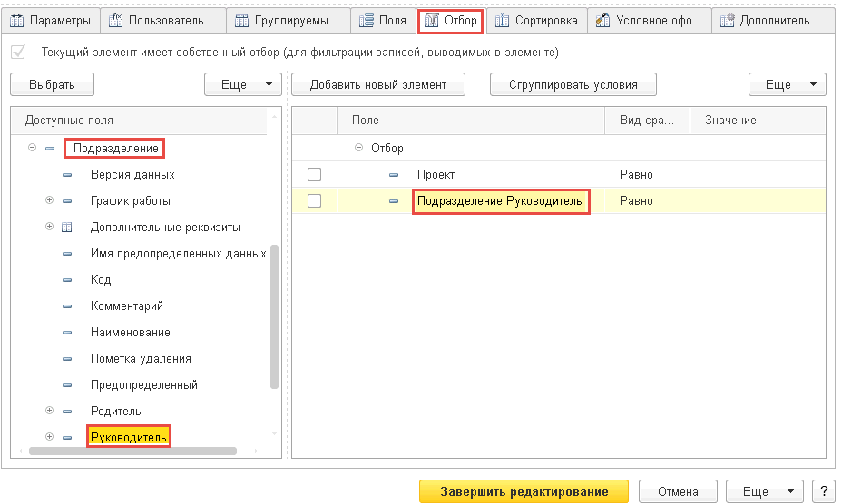Open the Сортировка tab
The image size is (842, 504).
click(x=537, y=21)
